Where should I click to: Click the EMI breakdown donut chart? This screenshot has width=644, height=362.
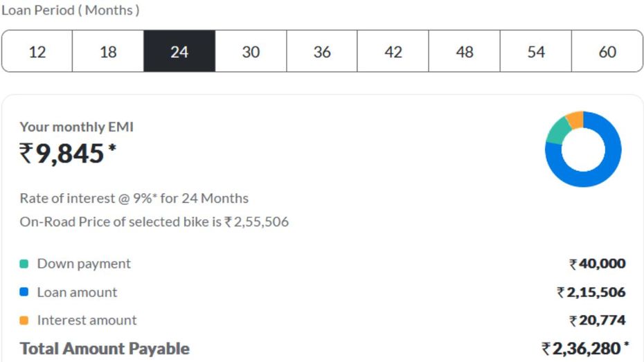tap(583, 149)
